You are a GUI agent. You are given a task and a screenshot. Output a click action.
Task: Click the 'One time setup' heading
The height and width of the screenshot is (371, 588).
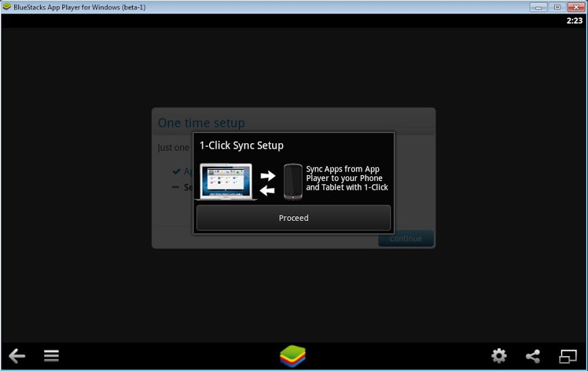click(x=202, y=123)
